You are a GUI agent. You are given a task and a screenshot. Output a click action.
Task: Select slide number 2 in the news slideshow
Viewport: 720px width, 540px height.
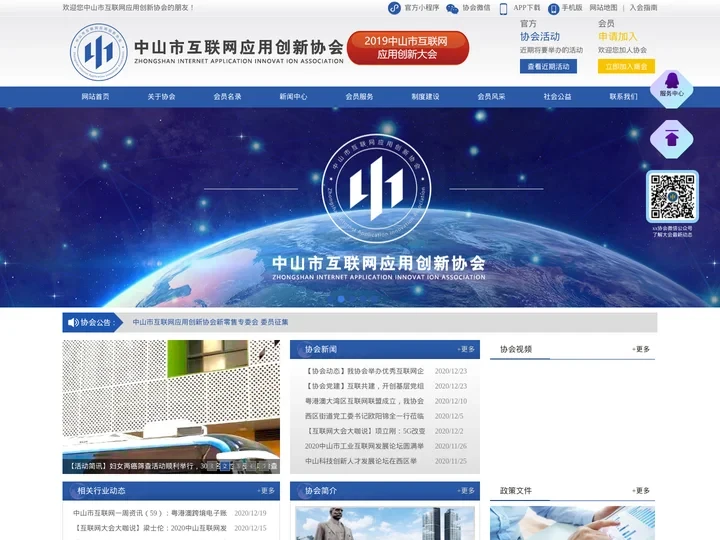(x=225, y=466)
